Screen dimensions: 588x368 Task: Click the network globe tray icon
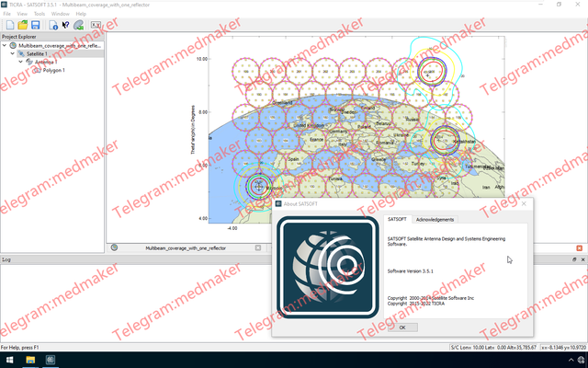tap(582, 360)
